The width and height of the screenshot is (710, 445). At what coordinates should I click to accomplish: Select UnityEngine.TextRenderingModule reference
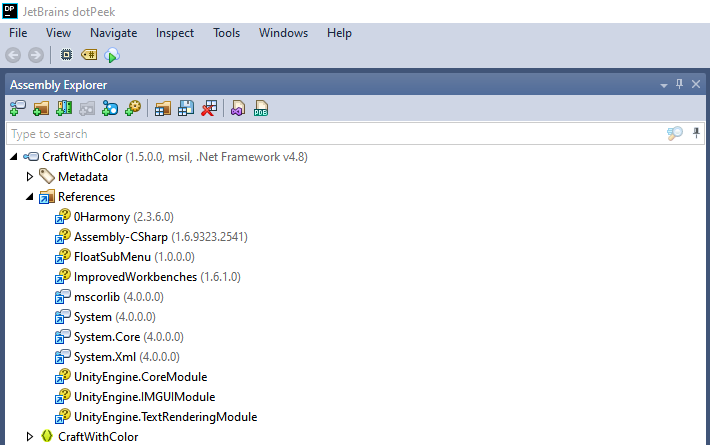(165, 416)
